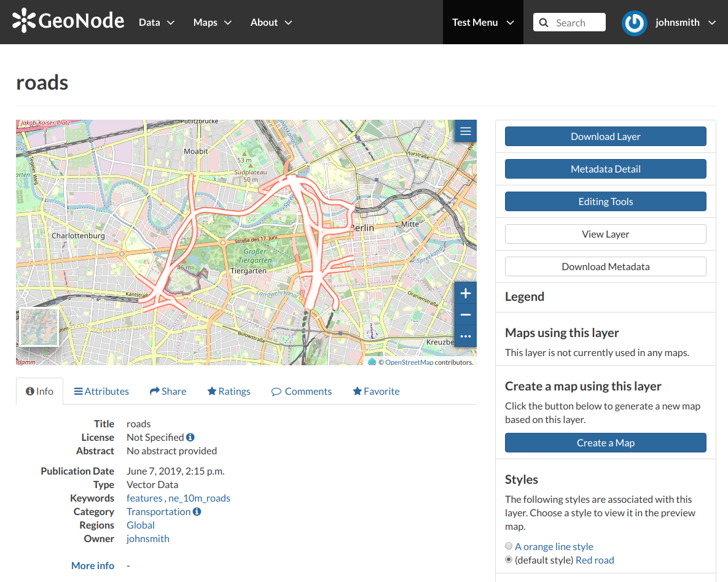
Task: Click the 'Not Specified' license value
Action: (x=155, y=437)
